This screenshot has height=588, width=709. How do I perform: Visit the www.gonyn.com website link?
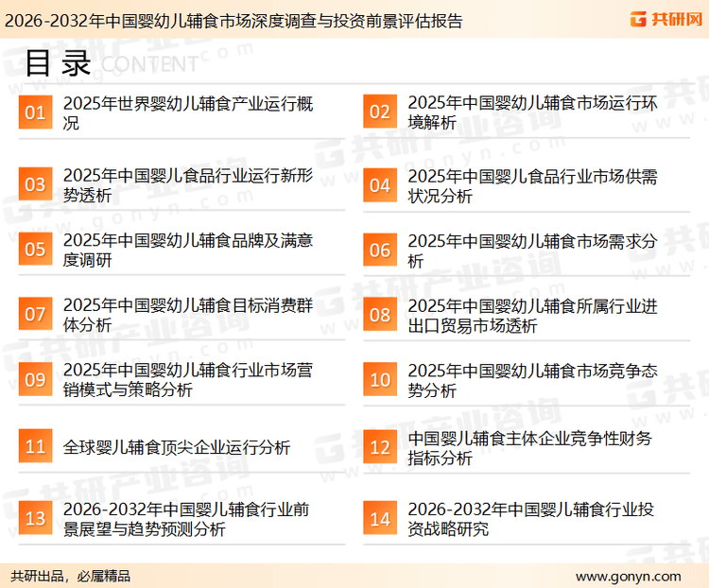click(628, 576)
